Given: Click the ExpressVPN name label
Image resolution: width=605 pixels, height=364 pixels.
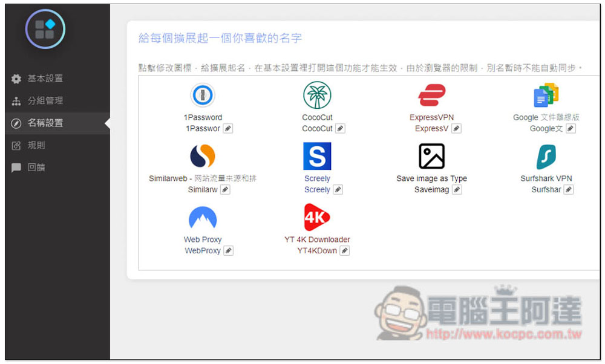Looking at the screenshot, I should 432,117.
